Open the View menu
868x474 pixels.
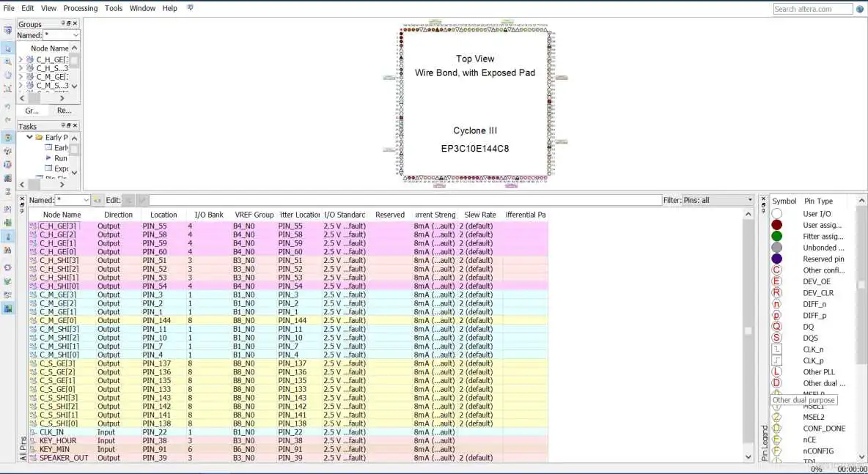(48, 8)
